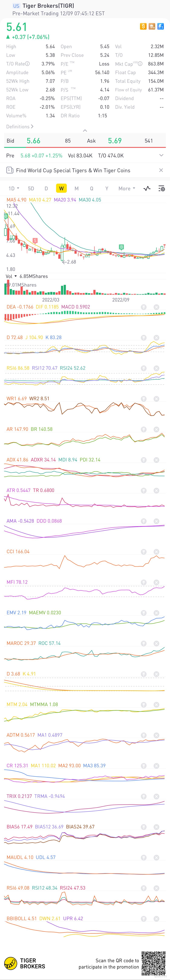The width and height of the screenshot is (170, 980).
Task: Tap the red S sell marker on chart
Action: coord(35,240)
